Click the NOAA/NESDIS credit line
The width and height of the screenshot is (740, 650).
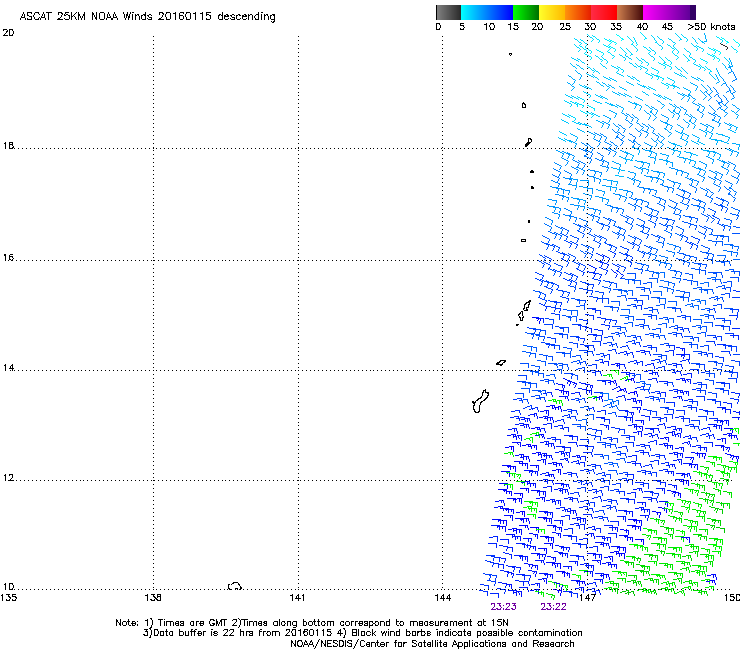point(432,644)
